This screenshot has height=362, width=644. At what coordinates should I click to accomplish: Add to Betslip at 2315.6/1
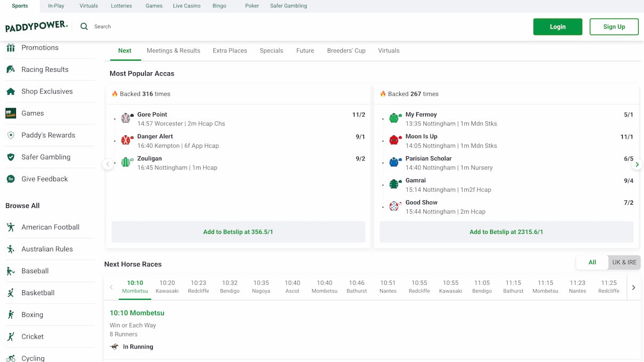click(506, 232)
